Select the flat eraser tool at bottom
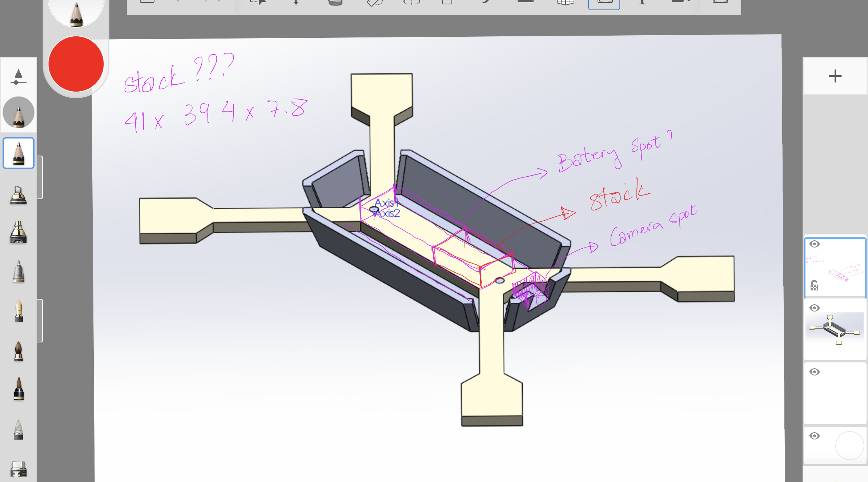Screen dimensions: 868x482 tap(19, 469)
